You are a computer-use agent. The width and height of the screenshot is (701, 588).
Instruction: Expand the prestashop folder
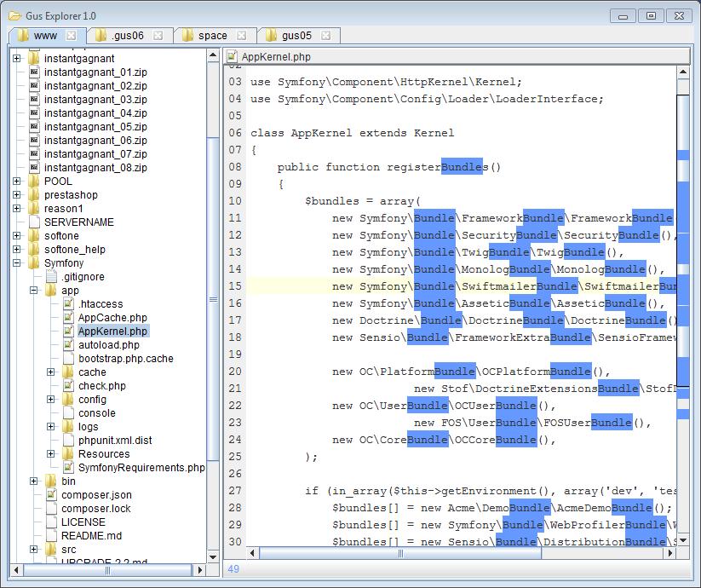pyautogui.click(x=17, y=195)
